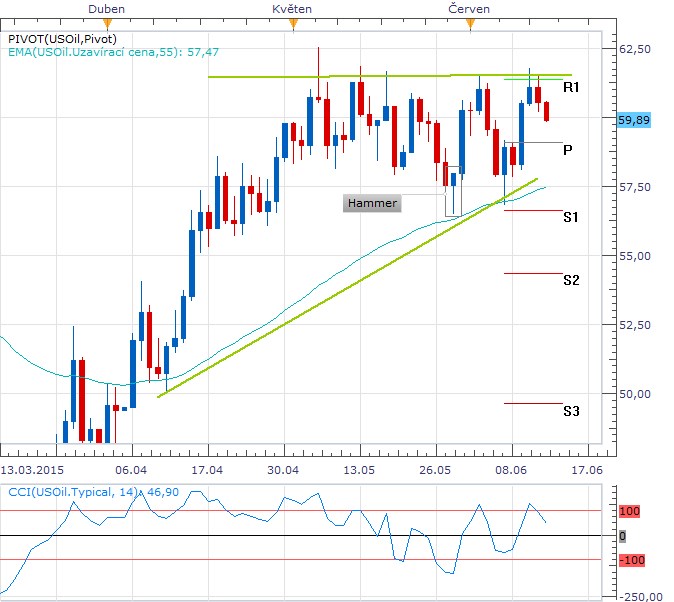Click the -250,00 CCI axis value
This screenshot has height=602, width=674.
(x=643, y=597)
